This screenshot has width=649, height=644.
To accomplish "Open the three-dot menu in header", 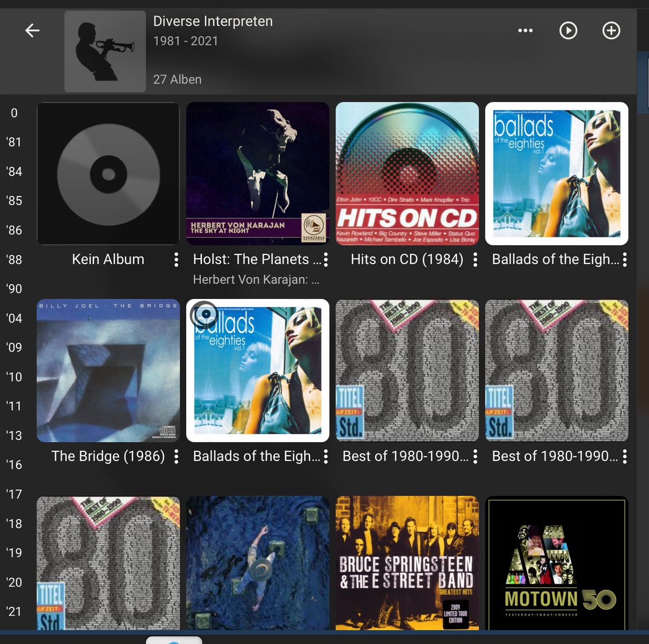I will pos(525,31).
